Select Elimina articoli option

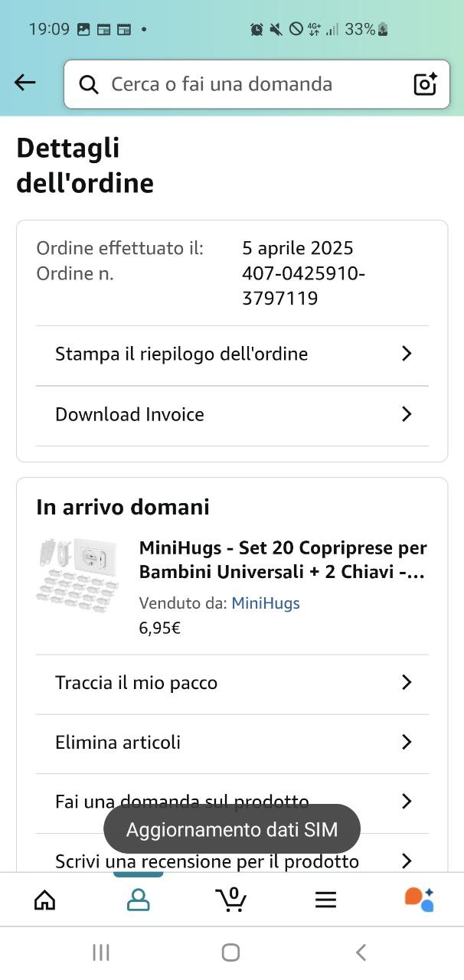pyautogui.click(x=118, y=742)
